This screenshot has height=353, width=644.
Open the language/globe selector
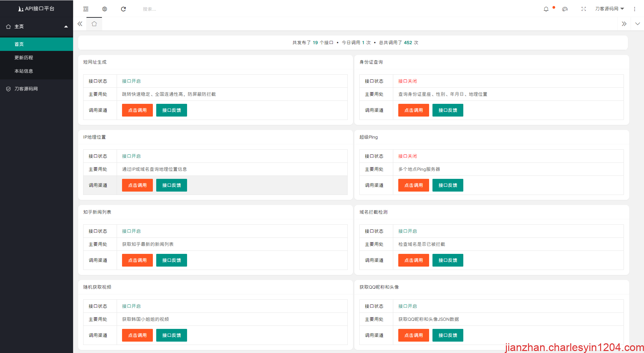pyautogui.click(x=104, y=9)
